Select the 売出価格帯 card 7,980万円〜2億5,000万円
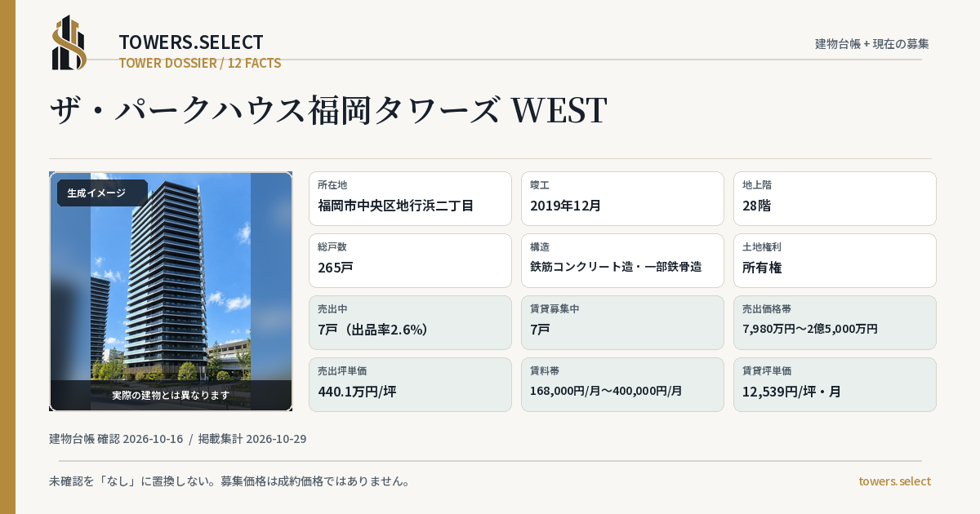Screen dimensions: 980x514 coord(835,322)
